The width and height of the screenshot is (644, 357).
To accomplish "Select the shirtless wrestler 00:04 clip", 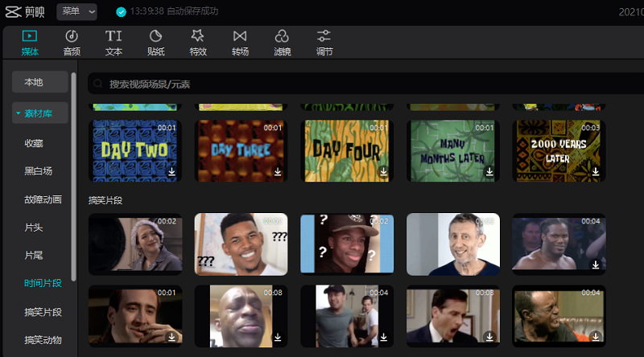I will click(559, 244).
